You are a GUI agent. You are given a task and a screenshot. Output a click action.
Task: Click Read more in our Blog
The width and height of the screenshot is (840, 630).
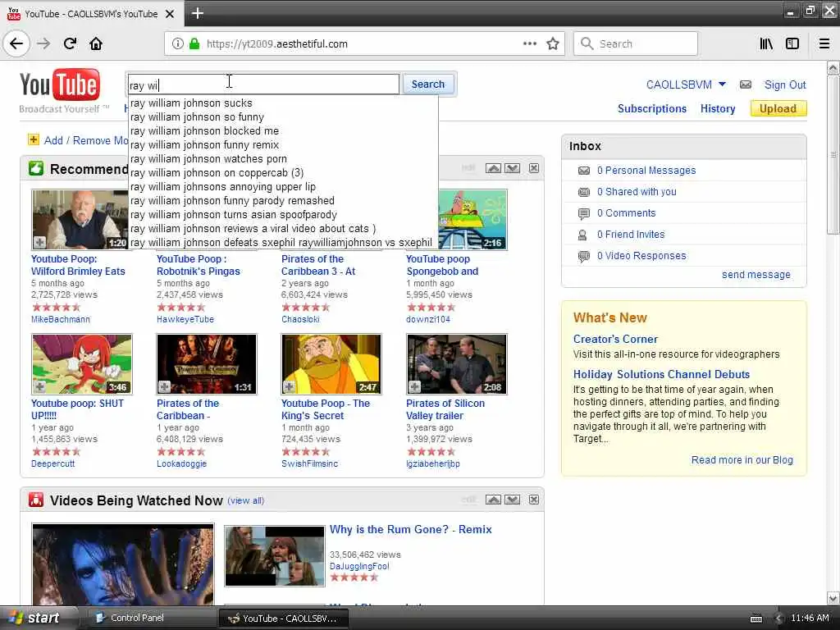(742, 459)
